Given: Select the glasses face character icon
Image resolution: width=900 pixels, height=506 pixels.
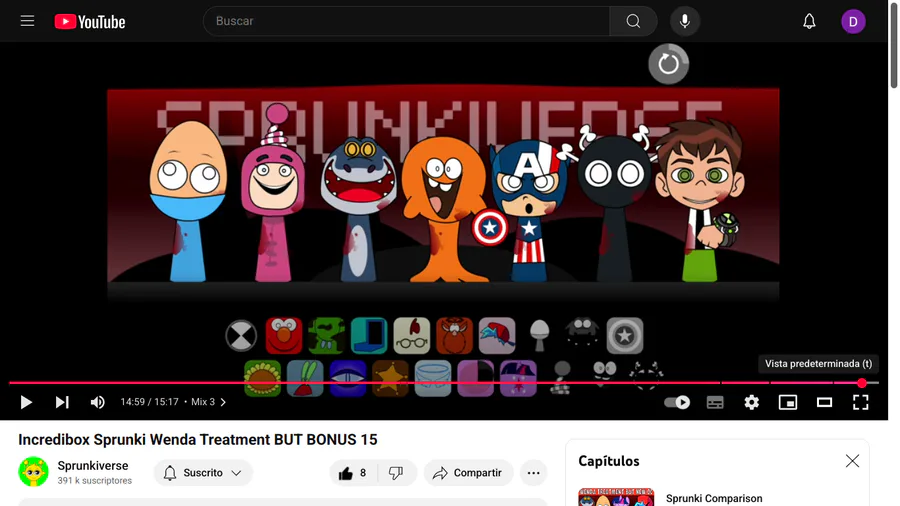Looking at the screenshot, I should [412, 335].
